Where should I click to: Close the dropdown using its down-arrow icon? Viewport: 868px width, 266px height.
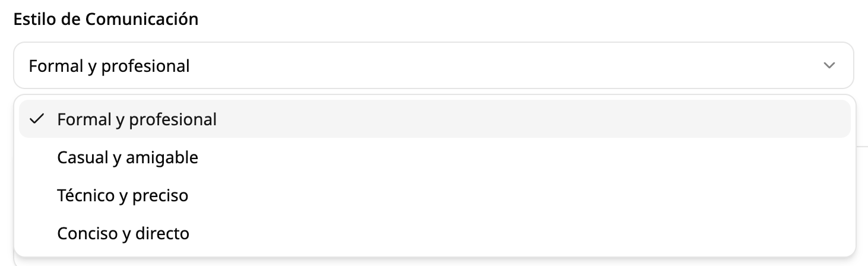tap(829, 65)
